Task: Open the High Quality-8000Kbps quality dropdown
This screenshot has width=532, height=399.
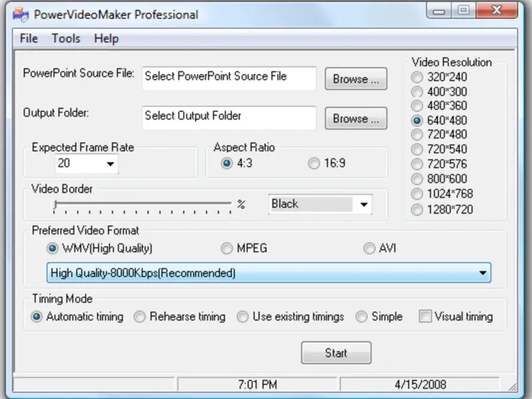Action: click(x=269, y=273)
